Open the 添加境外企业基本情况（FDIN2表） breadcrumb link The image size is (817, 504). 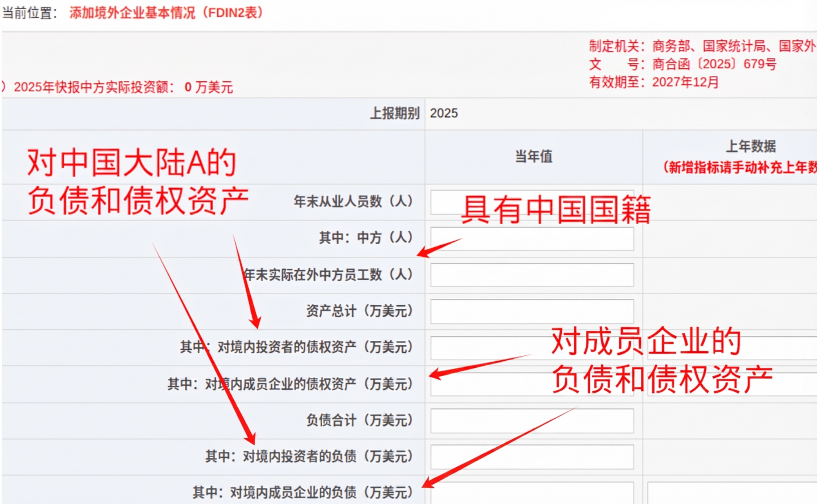166,13
